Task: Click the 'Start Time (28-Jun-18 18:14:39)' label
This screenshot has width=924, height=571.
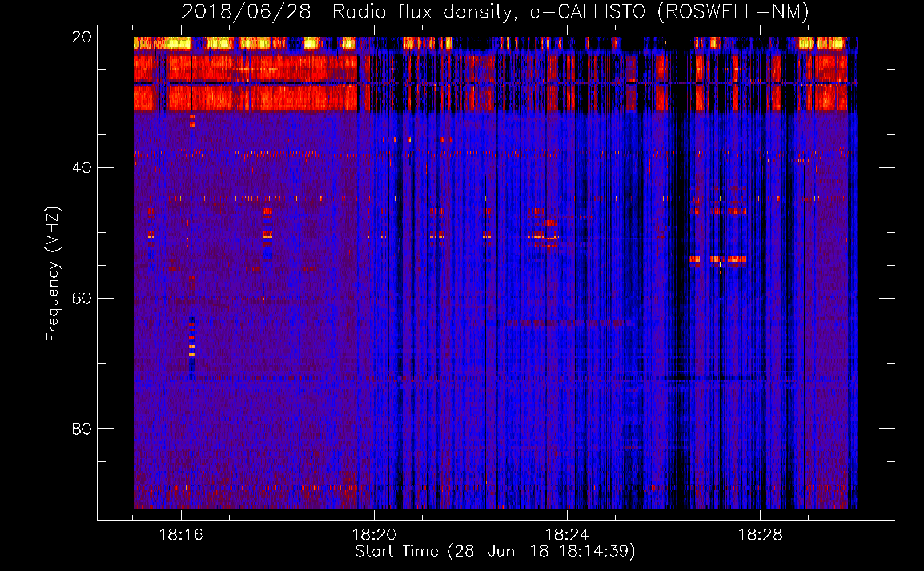Action: coord(495,552)
